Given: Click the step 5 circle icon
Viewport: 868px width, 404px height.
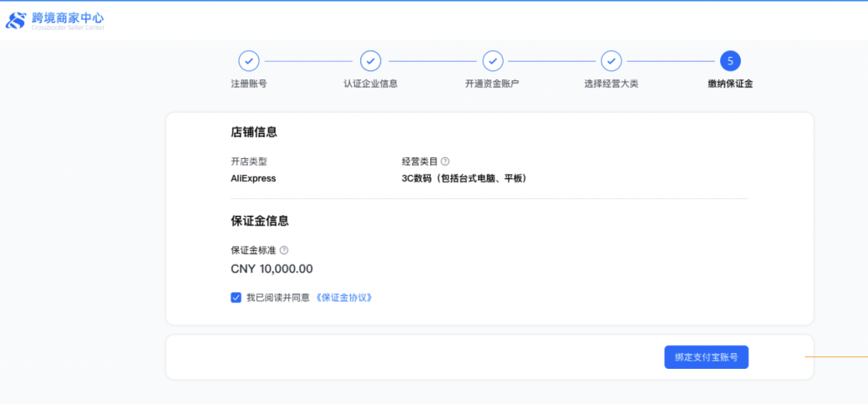Looking at the screenshot, I should coord(730,61).
